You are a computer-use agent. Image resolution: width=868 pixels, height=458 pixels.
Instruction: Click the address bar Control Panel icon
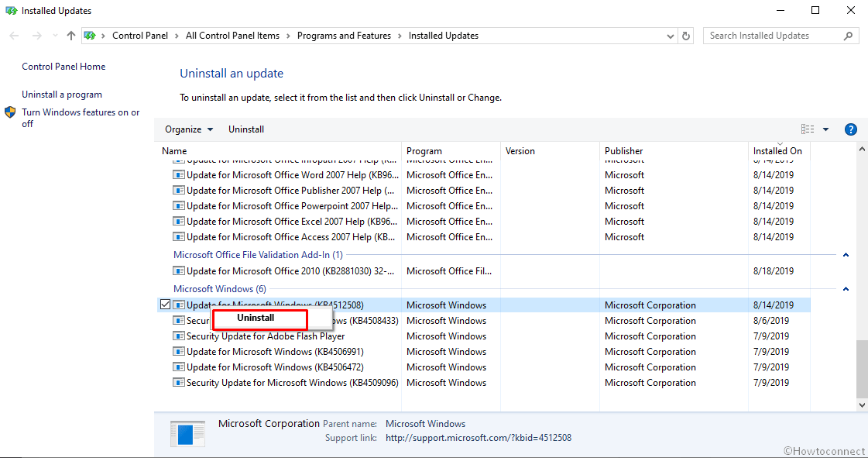[90, 36]
